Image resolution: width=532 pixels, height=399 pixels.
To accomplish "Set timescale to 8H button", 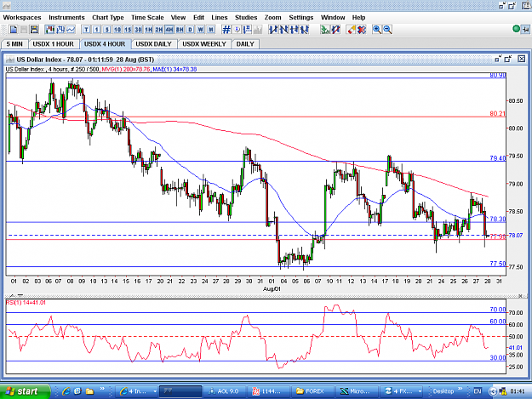I will (x=180, y=30).
